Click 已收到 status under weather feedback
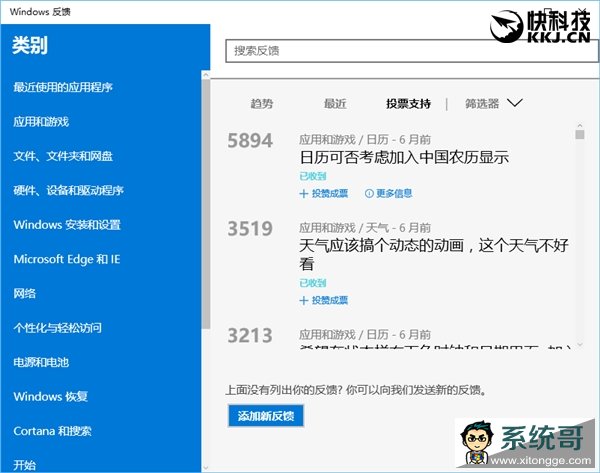This screenshot has width=600, height=473. click(x=313, y=283)
